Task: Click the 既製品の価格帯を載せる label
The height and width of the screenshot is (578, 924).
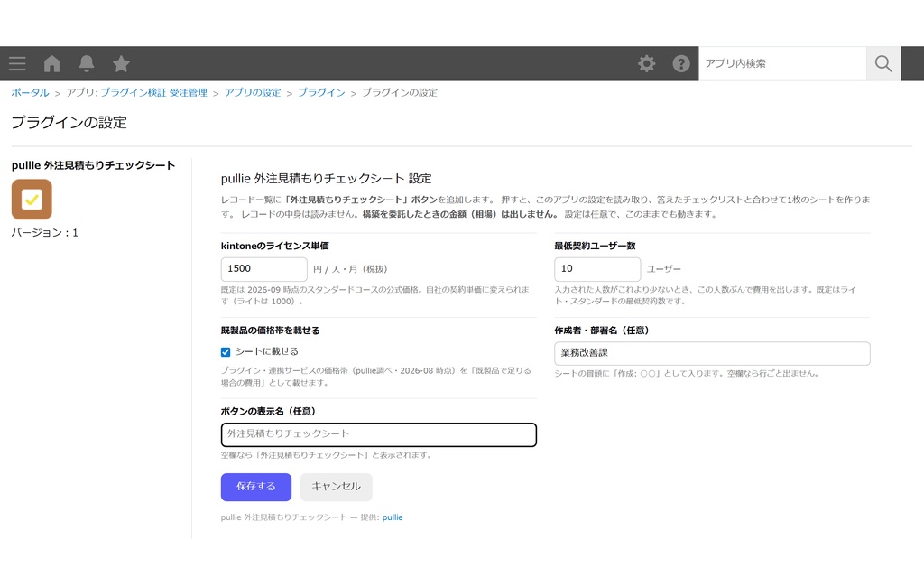Action: coord(270,331)
